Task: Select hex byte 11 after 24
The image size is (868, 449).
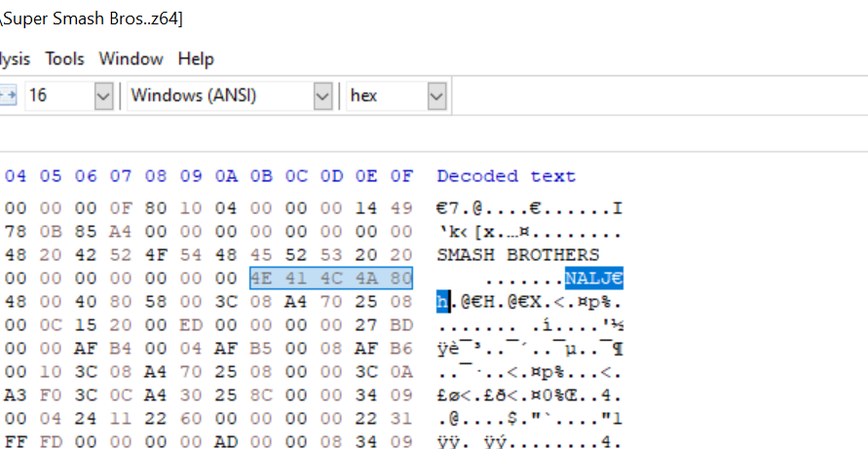Action: tap(121, 419)
